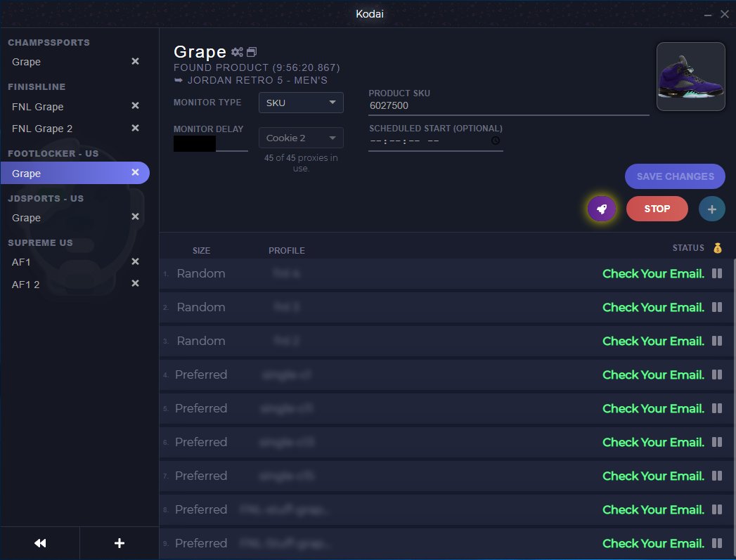This screenshot has width=736, height=560.
Task: Select Grape under Champssports
Action: 26,62
